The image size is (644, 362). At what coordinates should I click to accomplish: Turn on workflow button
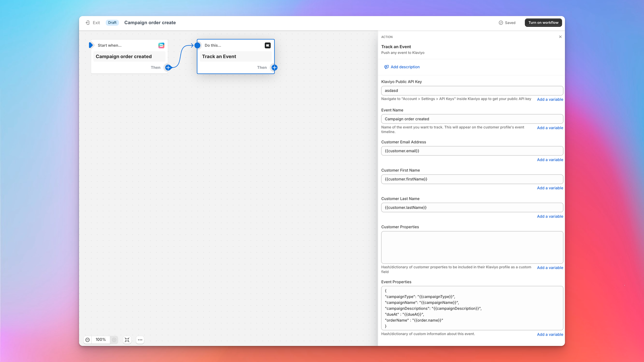pos(543,23)
